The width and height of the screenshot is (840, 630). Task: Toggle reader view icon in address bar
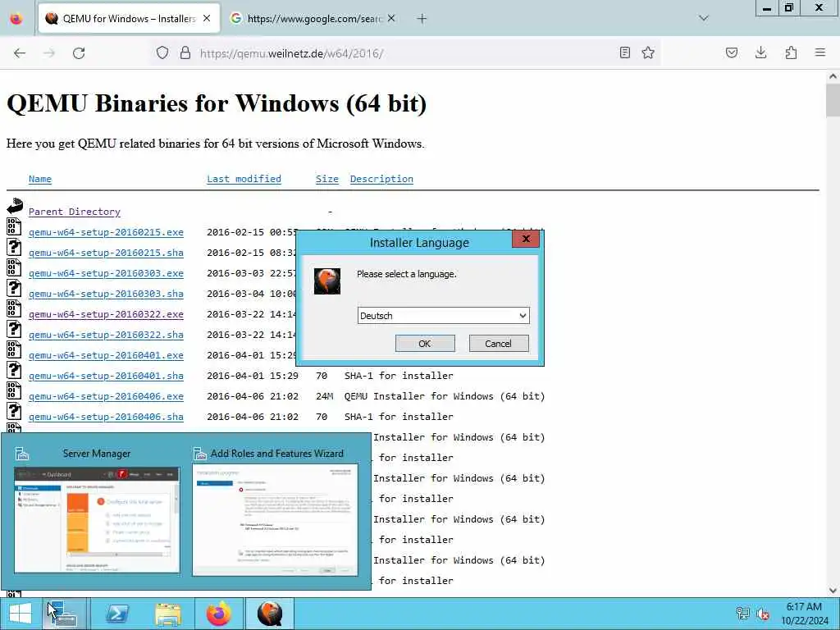(x=624, y=52)
